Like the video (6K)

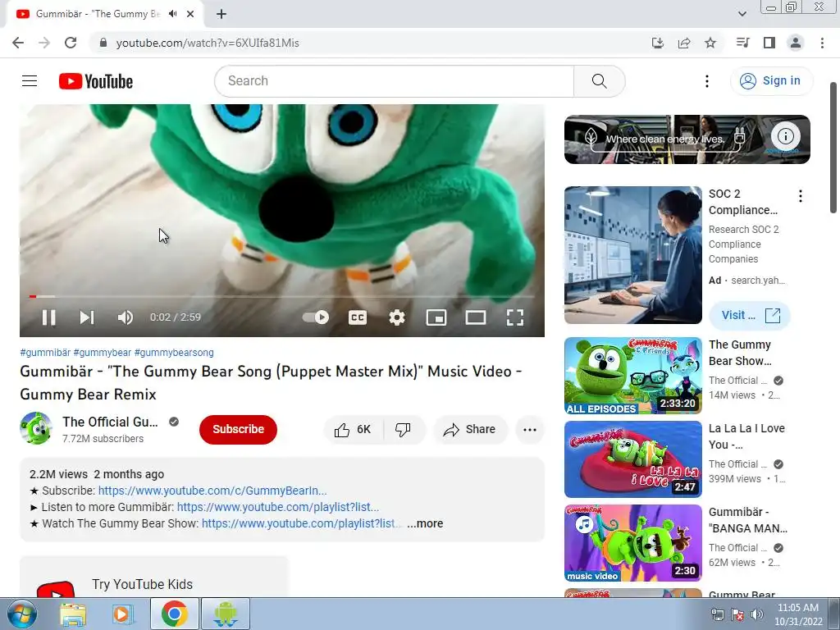(x=353, y=429)
